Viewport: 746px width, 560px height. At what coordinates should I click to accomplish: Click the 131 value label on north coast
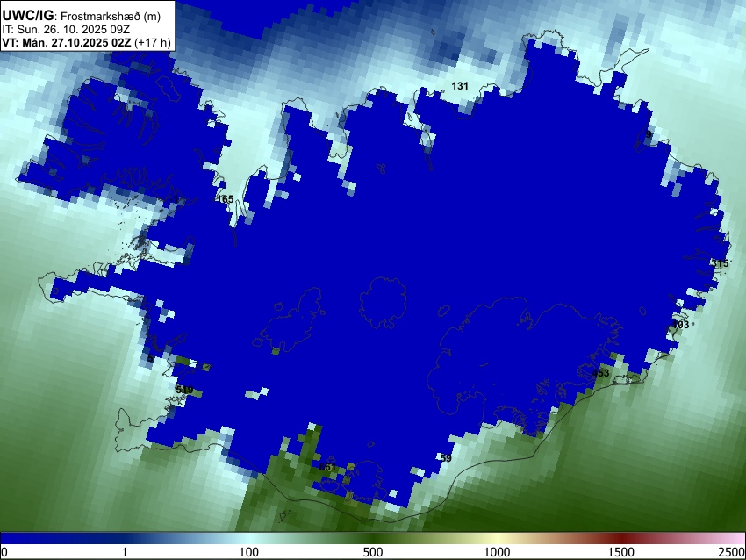pos(460,86)
